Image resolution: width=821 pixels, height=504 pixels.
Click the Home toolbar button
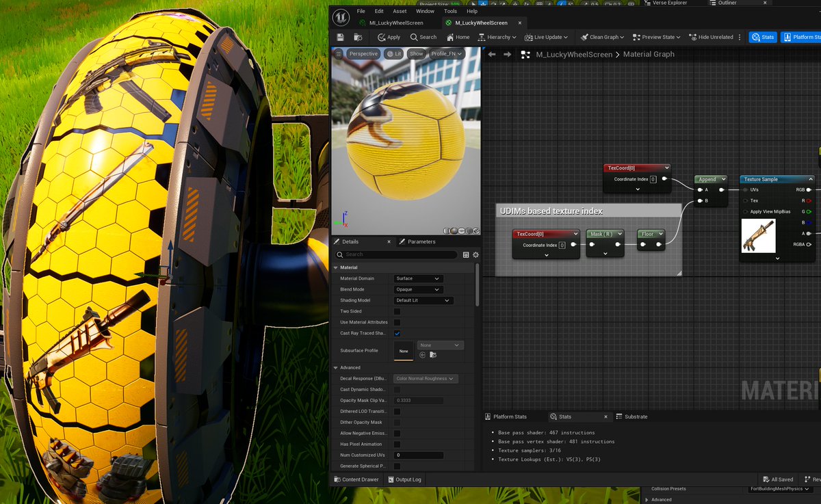click(x=458, y=37)
